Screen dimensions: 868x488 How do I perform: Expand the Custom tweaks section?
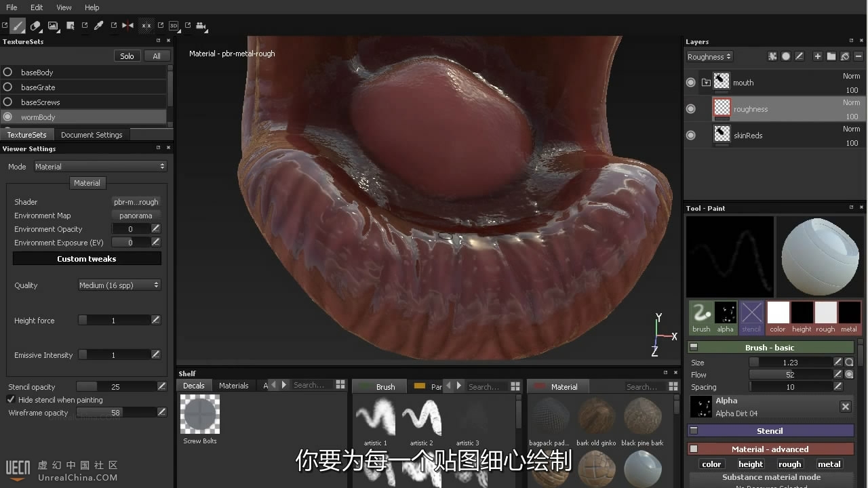87,259
